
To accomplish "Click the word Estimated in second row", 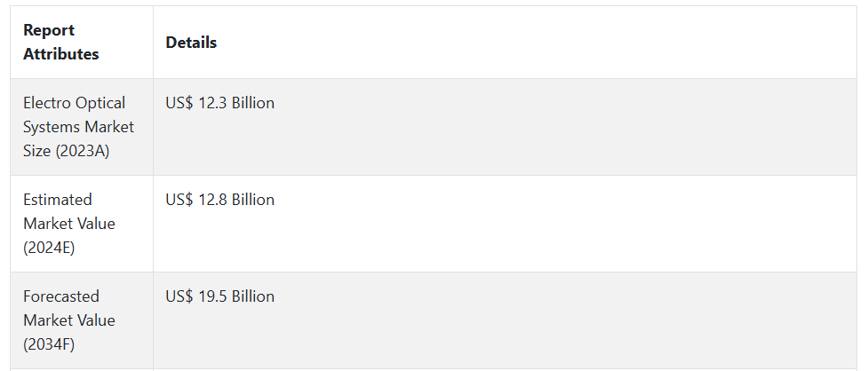I will click(x=58, y=200).
